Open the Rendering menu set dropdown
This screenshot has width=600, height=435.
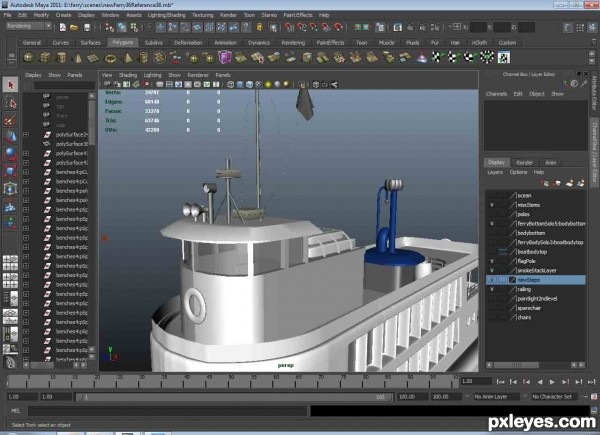[29, 26]
